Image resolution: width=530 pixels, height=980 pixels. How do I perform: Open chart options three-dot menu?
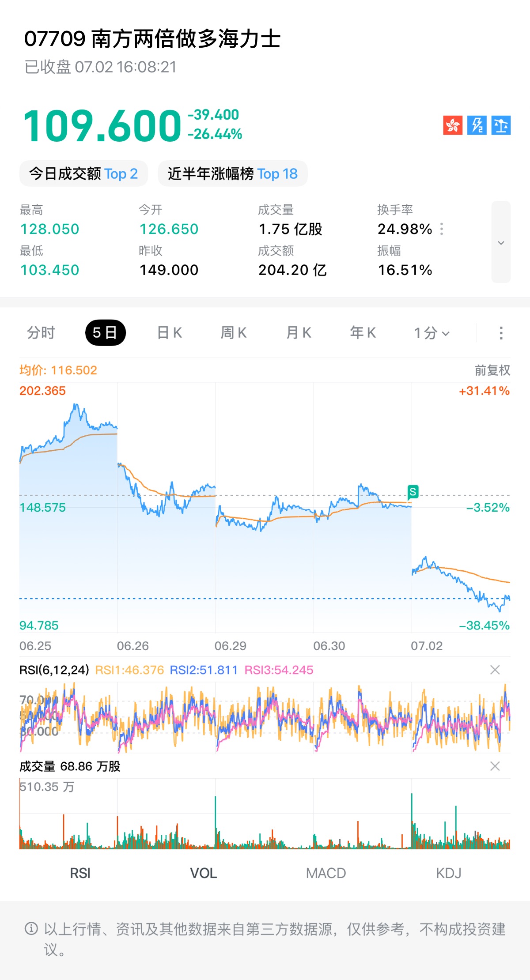click(501, 333)
